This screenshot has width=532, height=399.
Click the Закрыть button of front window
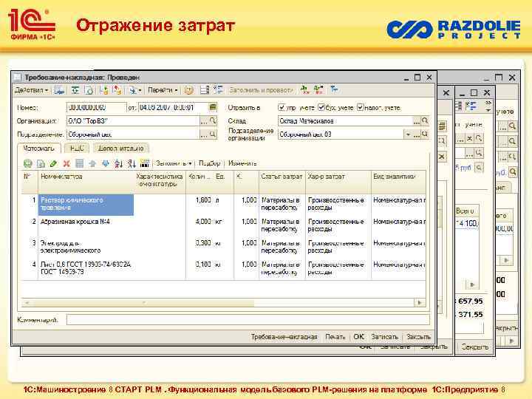point(419,337)
